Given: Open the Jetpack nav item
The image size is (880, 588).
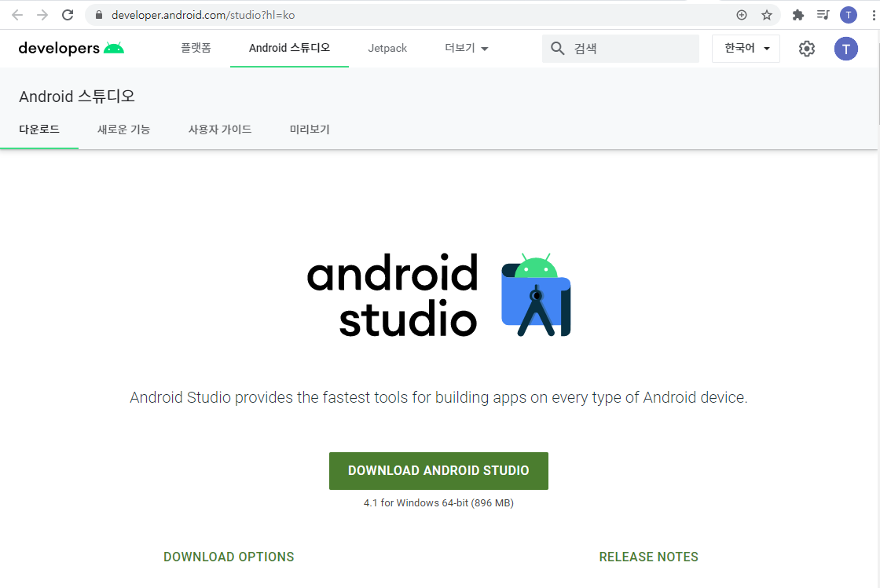Looking at the screenshot, I should coord(387,48).
